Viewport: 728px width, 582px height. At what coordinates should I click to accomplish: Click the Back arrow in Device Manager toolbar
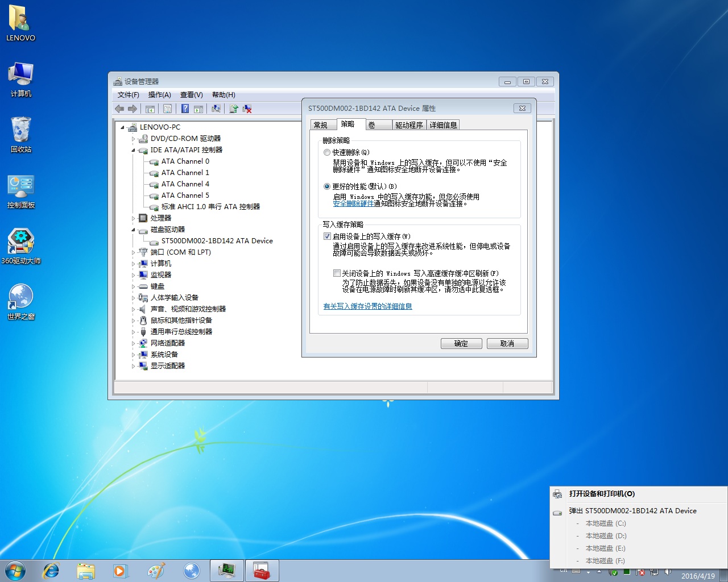tap(119, 109)
